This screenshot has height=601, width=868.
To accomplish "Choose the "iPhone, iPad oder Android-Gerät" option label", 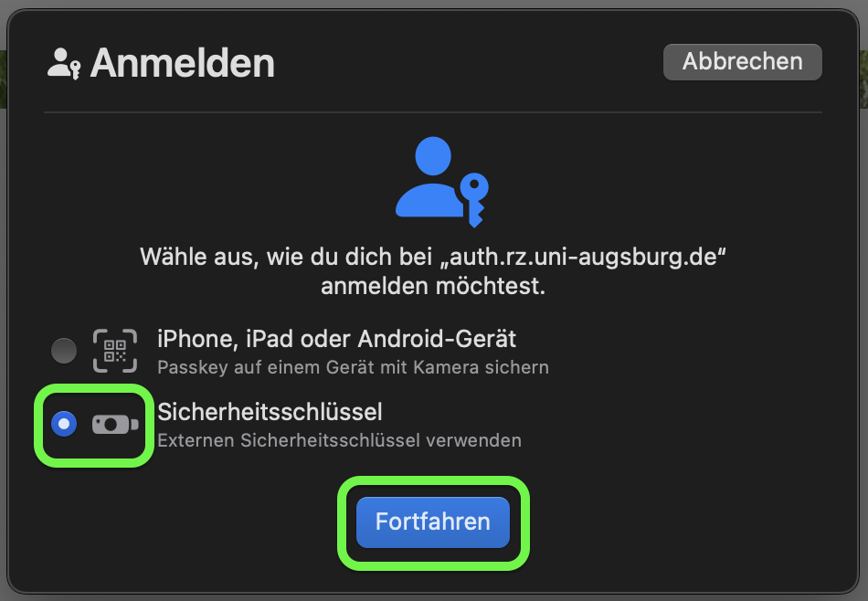I will (336, 339).
